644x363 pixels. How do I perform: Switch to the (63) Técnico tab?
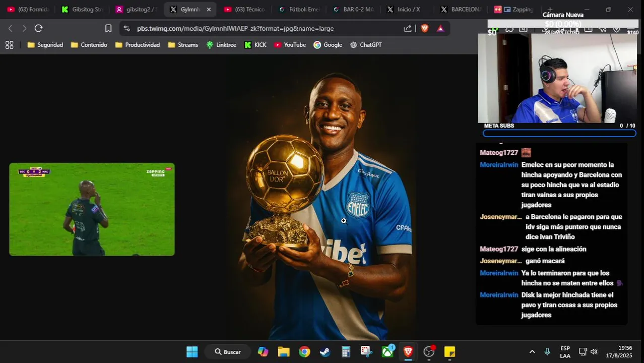(x=245, y=10)
